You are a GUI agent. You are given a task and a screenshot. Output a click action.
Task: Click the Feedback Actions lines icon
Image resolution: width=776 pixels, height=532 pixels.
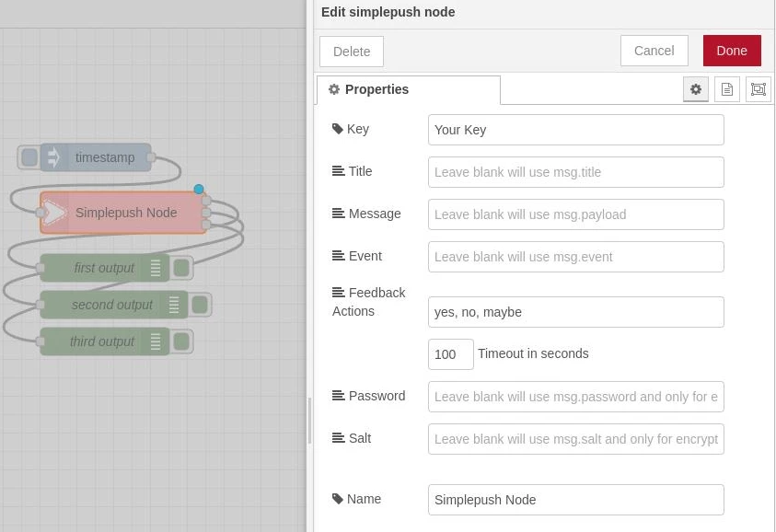point(339,293)
